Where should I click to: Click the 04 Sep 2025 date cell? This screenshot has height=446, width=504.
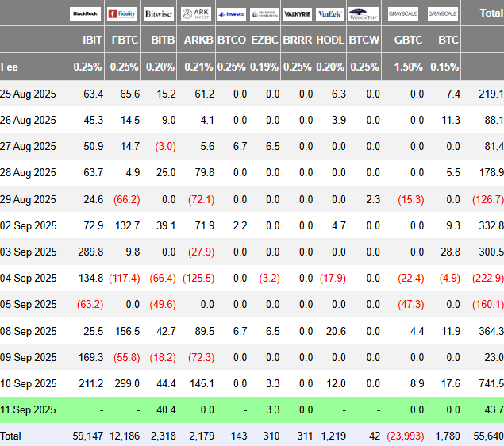[29, 277]
